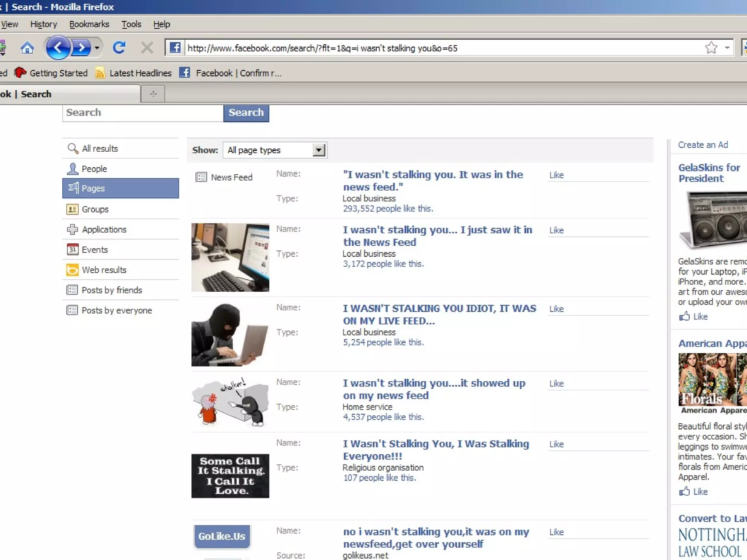Select People in the search filters
Screen dimensions: 747x560
(94, 169)
